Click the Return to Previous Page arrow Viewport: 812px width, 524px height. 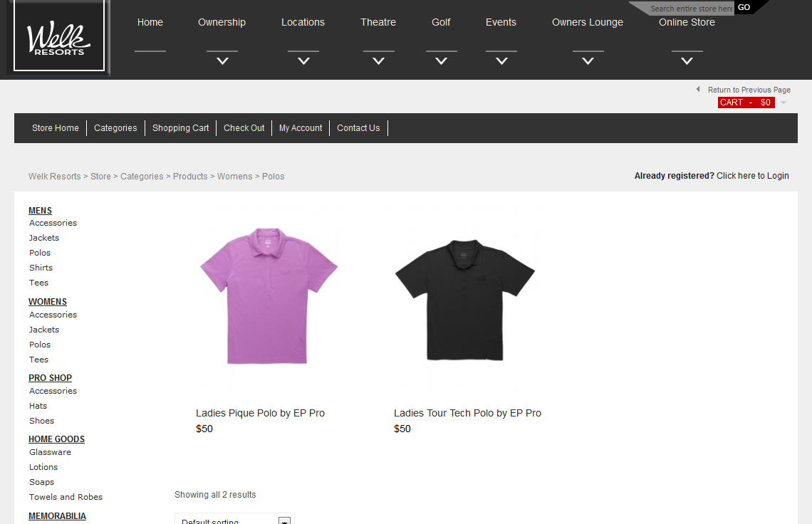[698, 90]
